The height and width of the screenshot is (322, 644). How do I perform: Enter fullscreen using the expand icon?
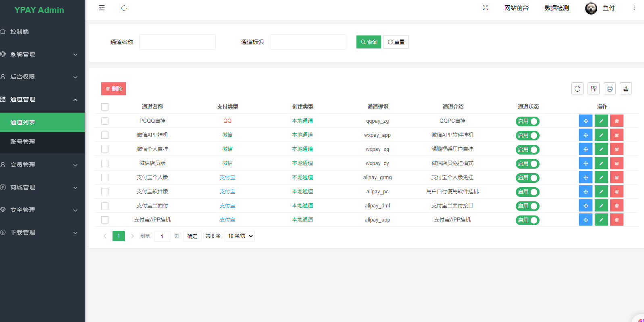click(485, 8)
